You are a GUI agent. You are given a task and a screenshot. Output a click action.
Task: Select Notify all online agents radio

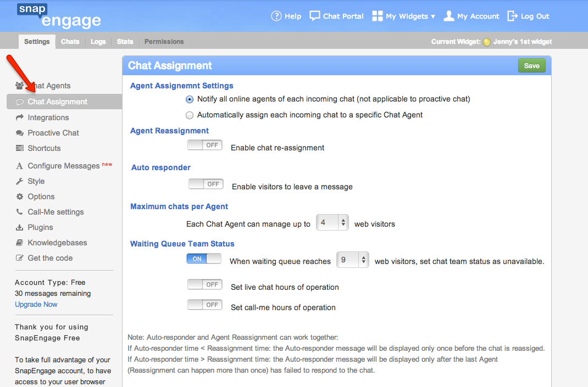(x=190, y=99)
